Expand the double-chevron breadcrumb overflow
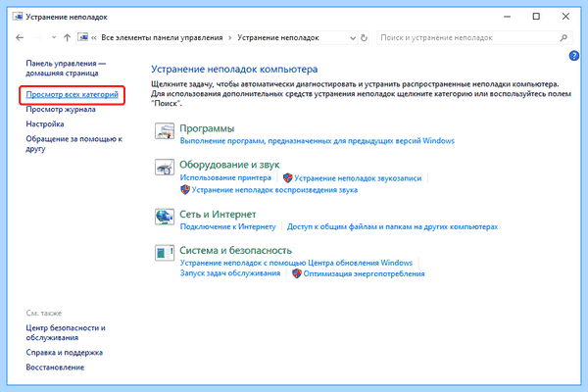Viewport: 588px width, 392px height. coord(94,38)
